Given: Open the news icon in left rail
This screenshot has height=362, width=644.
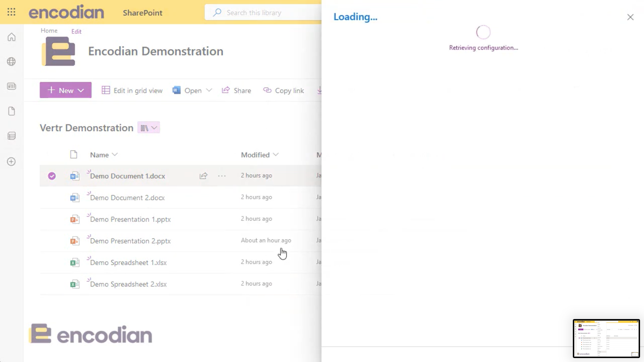Looking at the screenshot, I should 11,86.
